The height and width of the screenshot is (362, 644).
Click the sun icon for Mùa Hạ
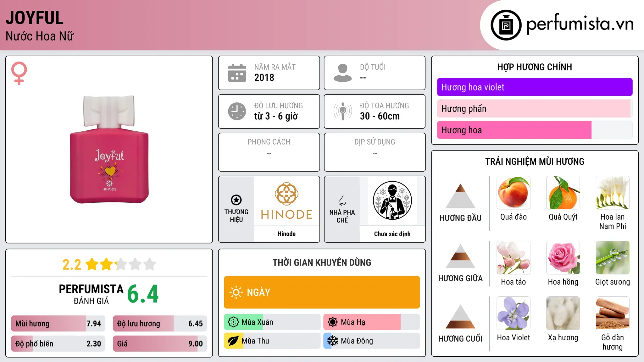pos(333,322)
